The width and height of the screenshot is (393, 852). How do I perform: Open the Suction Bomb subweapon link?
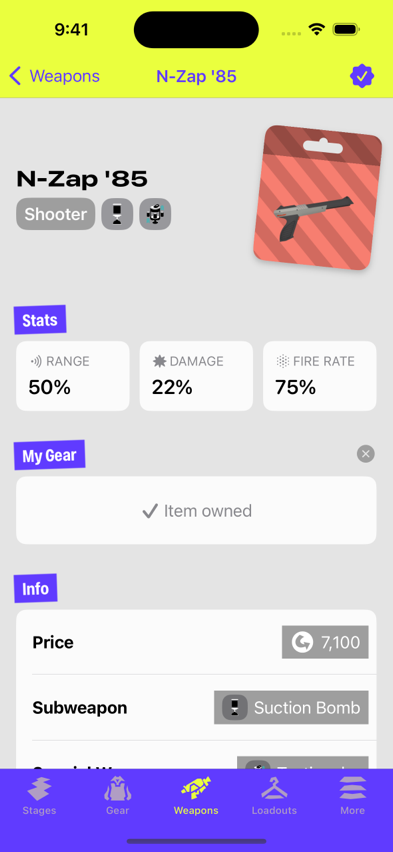click(x=291, y=707)
